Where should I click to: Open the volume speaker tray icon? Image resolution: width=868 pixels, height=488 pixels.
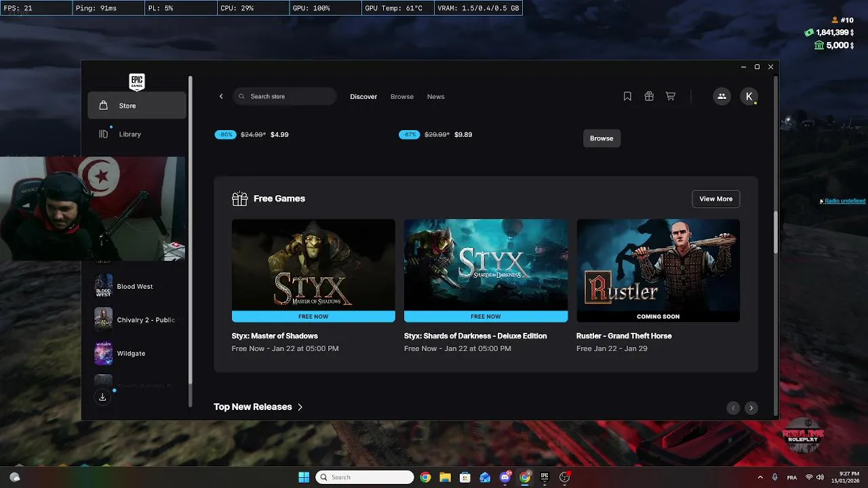coord(820,478)
